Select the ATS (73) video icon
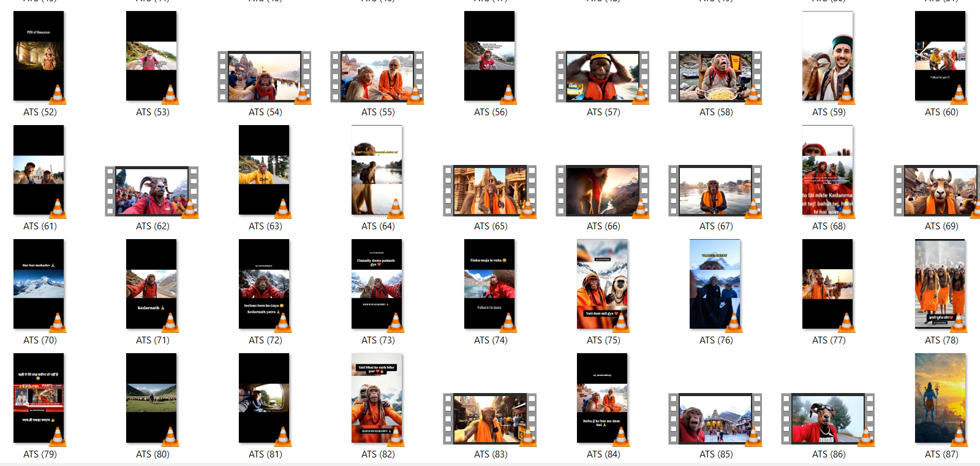 coord(377,284)
